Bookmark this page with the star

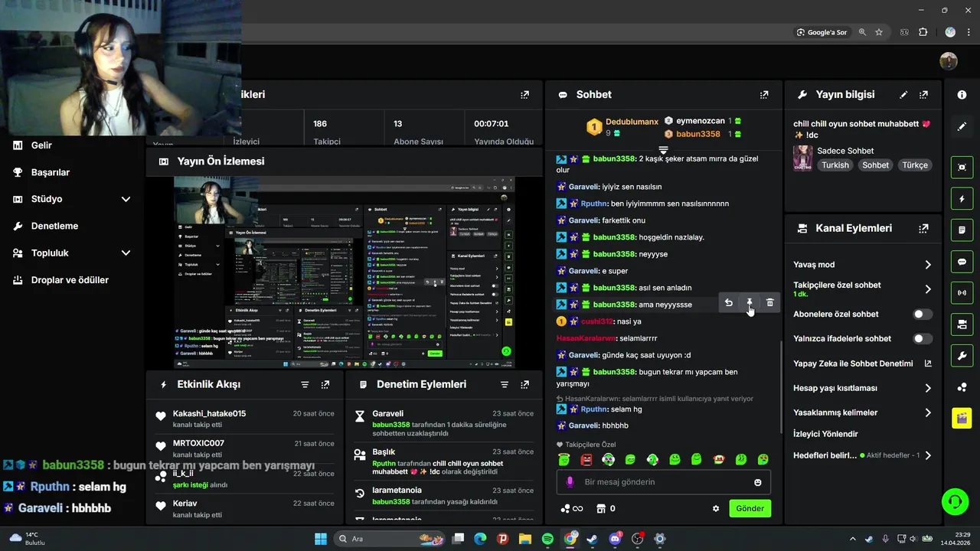point(879,32)
